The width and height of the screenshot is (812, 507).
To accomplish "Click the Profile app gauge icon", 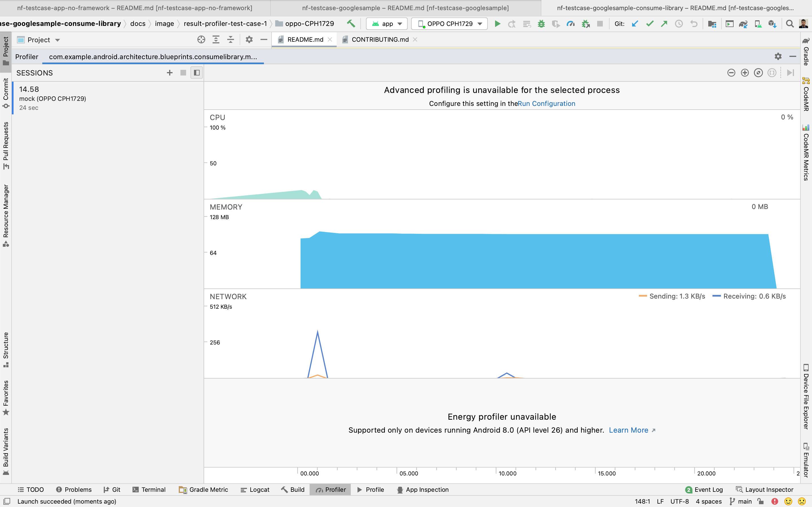I will (x=570, y=24).
